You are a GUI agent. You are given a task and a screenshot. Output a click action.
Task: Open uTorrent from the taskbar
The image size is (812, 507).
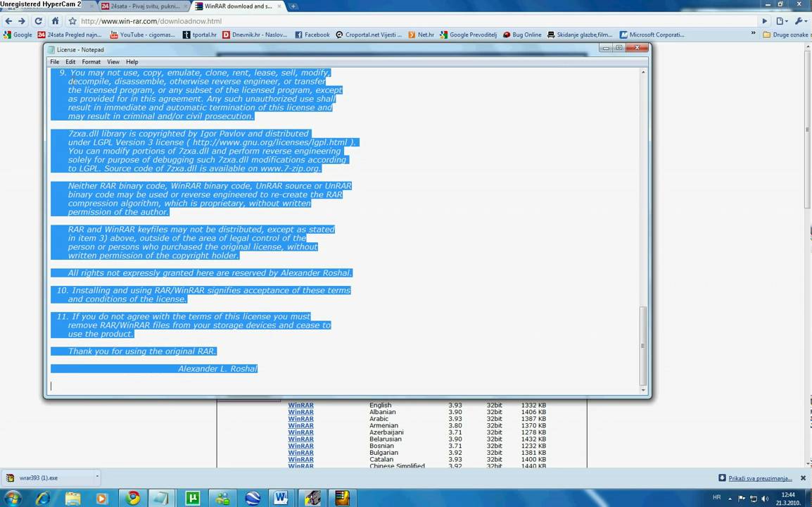pyautogui.click(x=193, y=498)
